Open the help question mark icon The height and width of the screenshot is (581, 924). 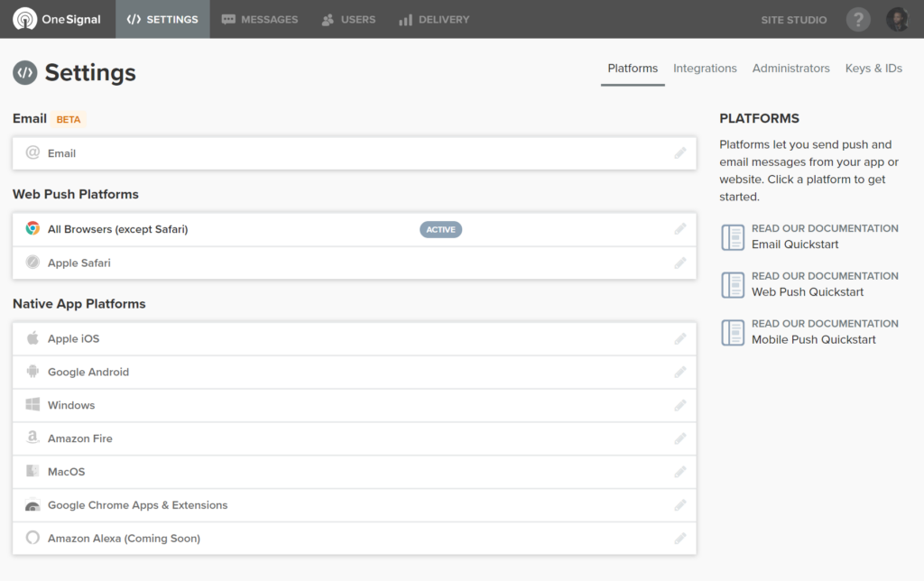[x=857, y=18]
